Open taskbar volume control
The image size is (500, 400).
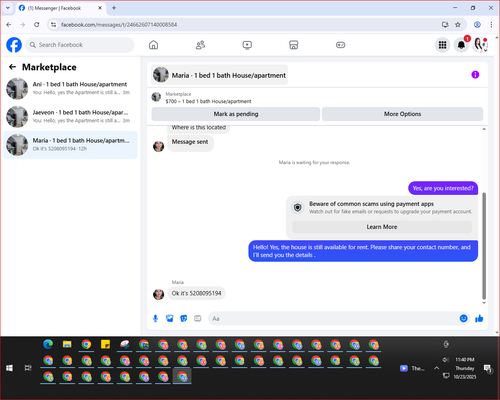click(x=445, y=360)
